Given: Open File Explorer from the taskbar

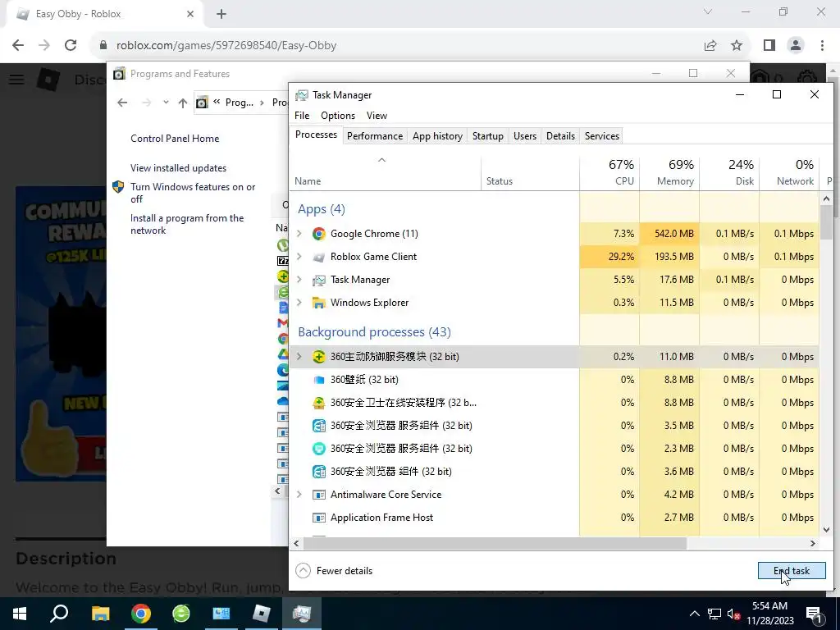Looking at the screenshot, I should (x=100, y=614).
